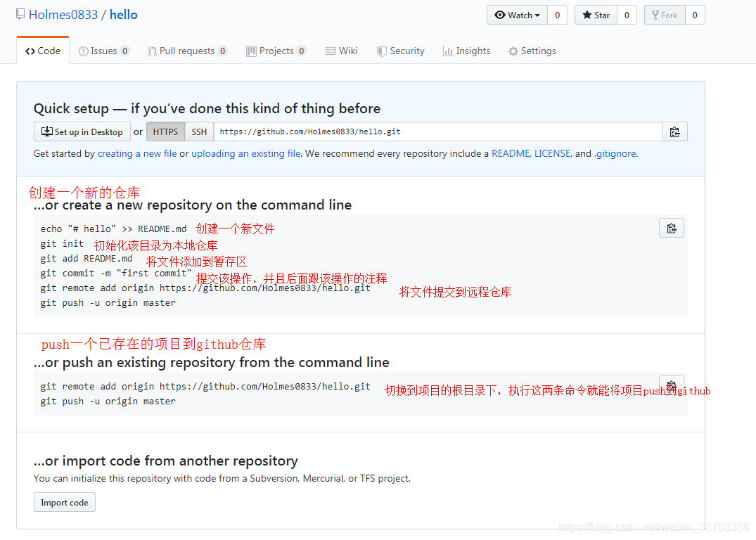
Task: Open the Pull requests tab
Action: pyautogui.click(x=187, y=51)
